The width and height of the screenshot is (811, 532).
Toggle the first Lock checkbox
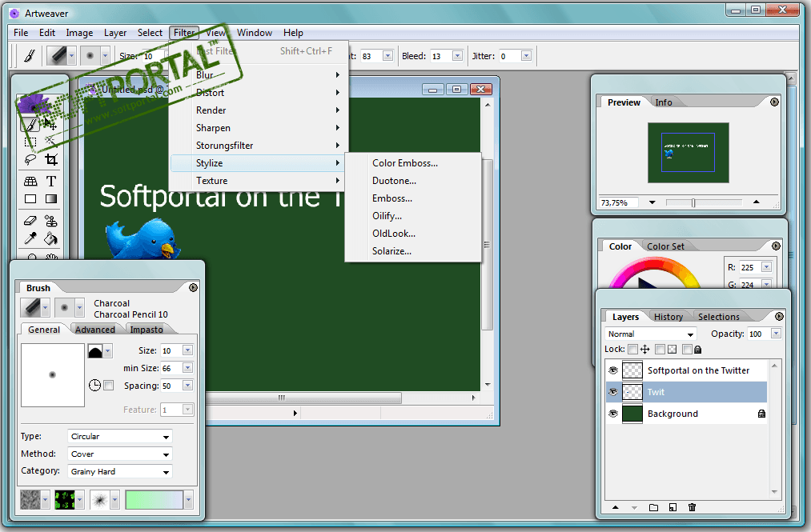632,350
